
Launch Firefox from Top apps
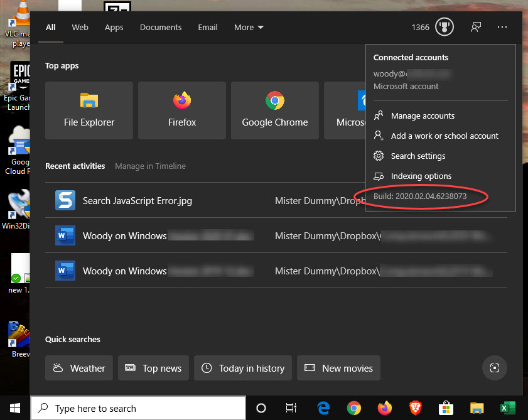point(182,110)
